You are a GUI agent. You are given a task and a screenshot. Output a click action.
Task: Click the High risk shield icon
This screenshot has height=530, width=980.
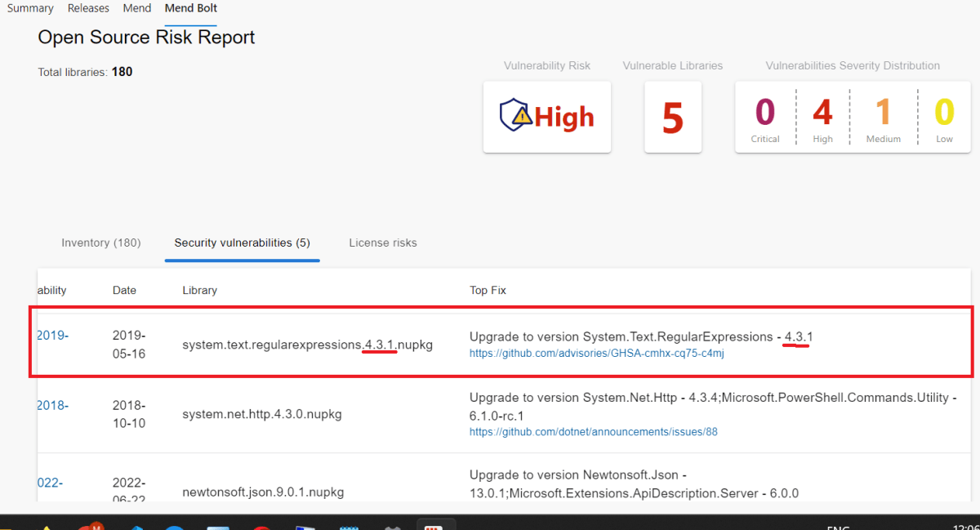tap(516, 116)
